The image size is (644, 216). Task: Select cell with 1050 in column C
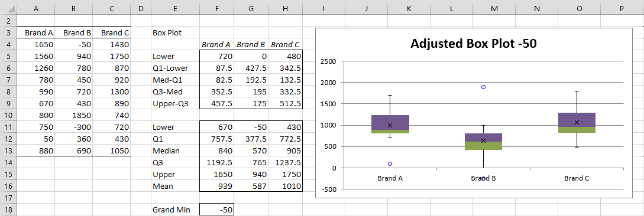[112, 151]
